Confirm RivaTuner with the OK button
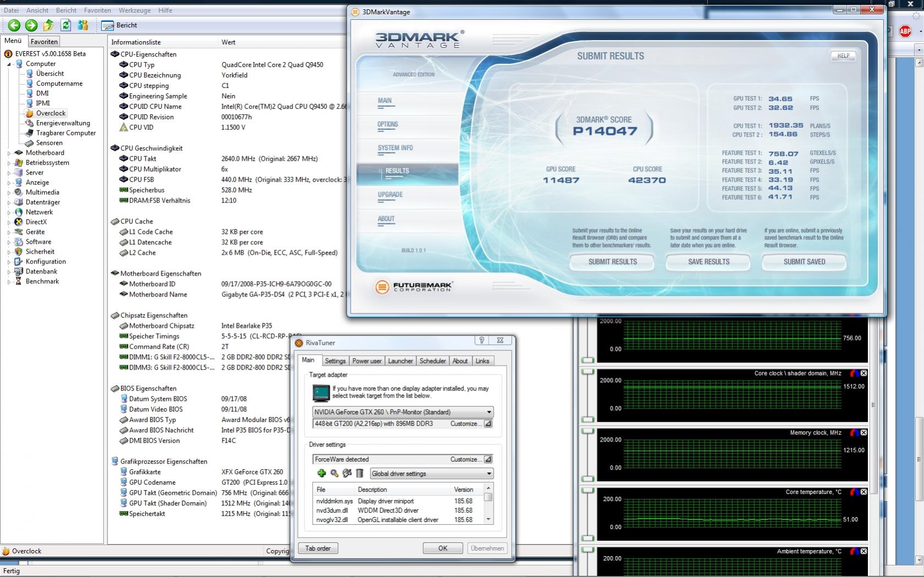Screen dimensions: 924x577 [x=442, y=548]
